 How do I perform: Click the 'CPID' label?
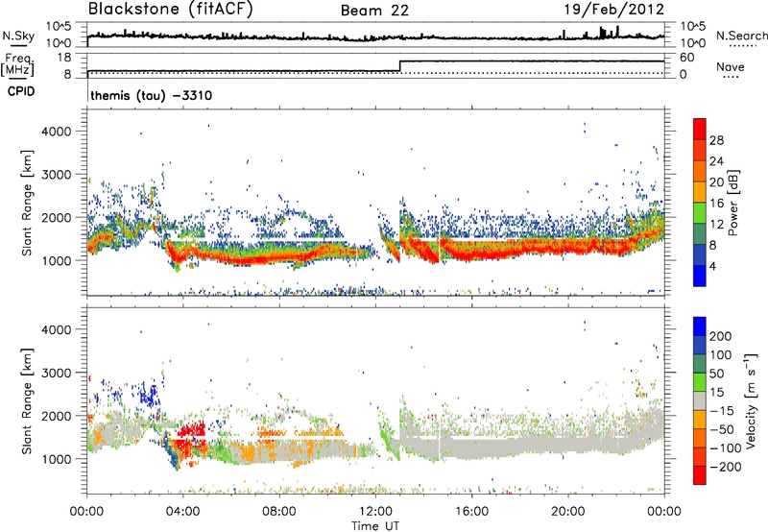coord(21,91)
